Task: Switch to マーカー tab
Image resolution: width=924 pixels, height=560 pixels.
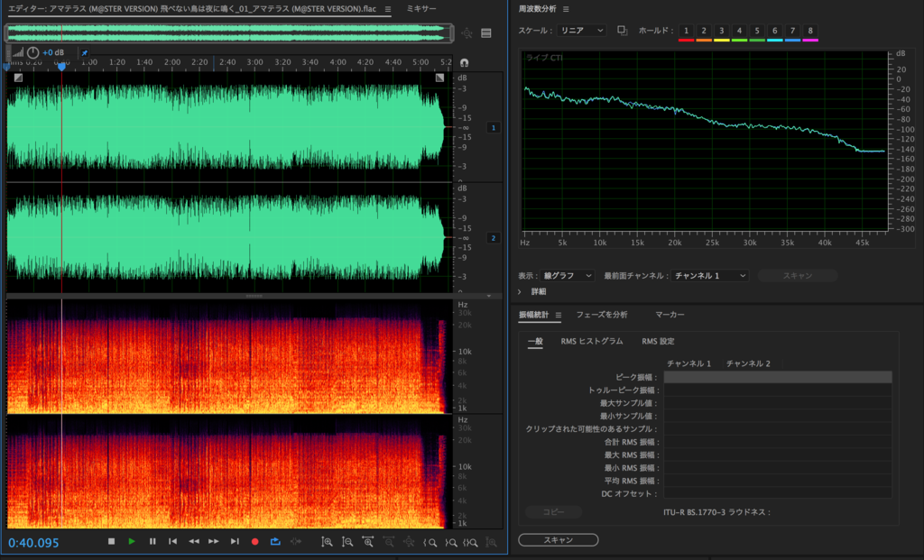Action: [670, 315]
